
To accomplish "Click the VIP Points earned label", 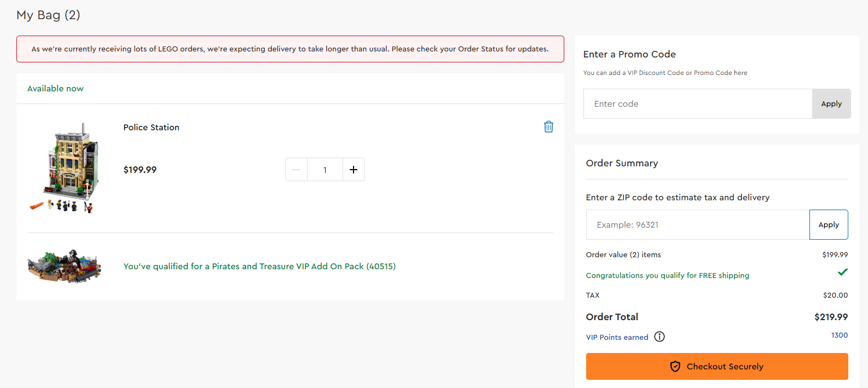I will tap(617, 337).
